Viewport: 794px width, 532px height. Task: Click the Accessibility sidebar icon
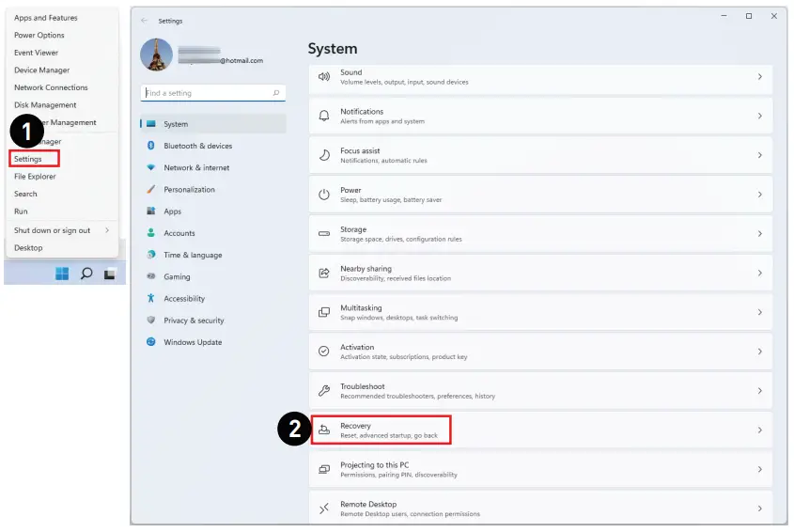coord(150,298)
